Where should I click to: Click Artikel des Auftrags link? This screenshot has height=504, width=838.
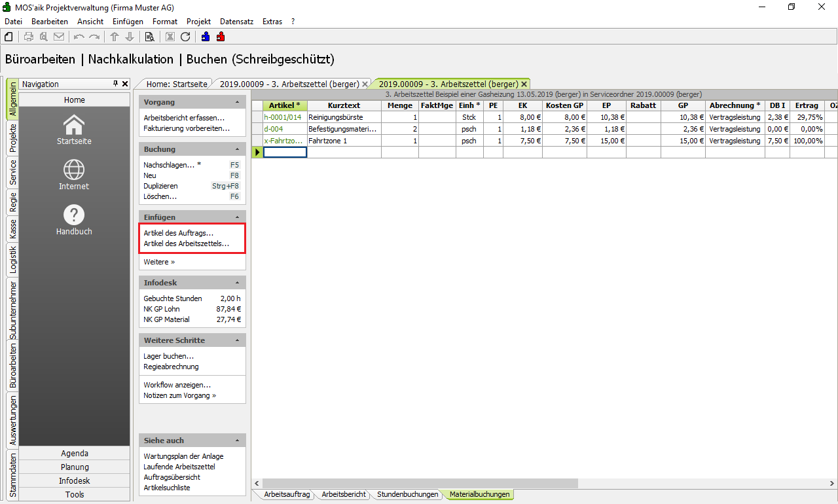178,233
